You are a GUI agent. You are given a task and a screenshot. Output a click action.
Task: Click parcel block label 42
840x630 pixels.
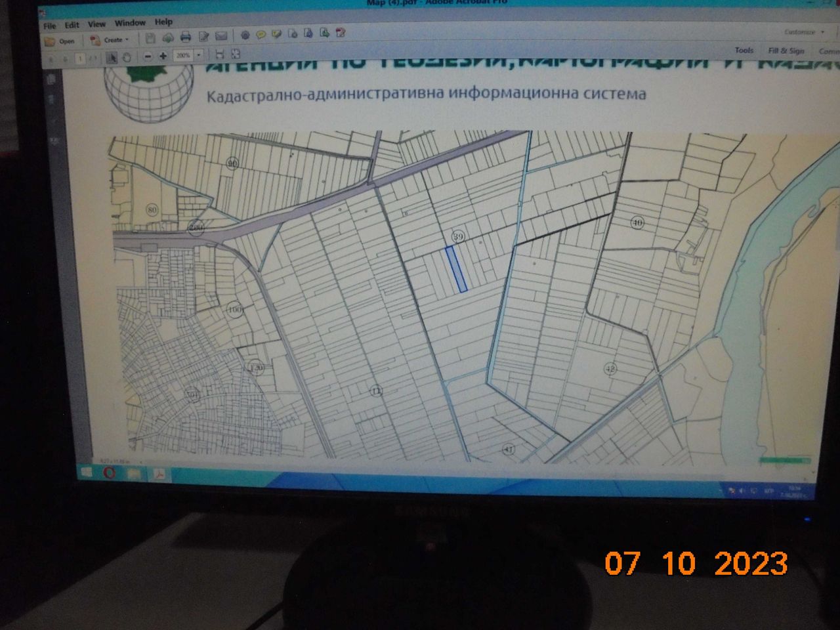point(610,368)
